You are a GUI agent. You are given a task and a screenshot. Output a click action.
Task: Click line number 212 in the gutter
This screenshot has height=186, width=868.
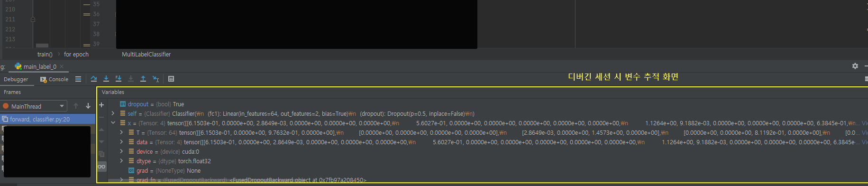(x=10, y=29)
